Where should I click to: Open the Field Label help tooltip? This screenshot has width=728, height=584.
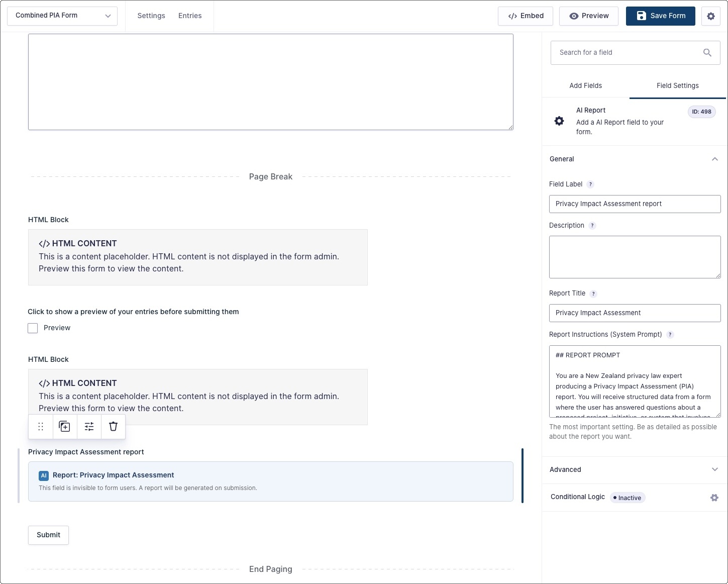pyautogui.click(x=590, y=184)
